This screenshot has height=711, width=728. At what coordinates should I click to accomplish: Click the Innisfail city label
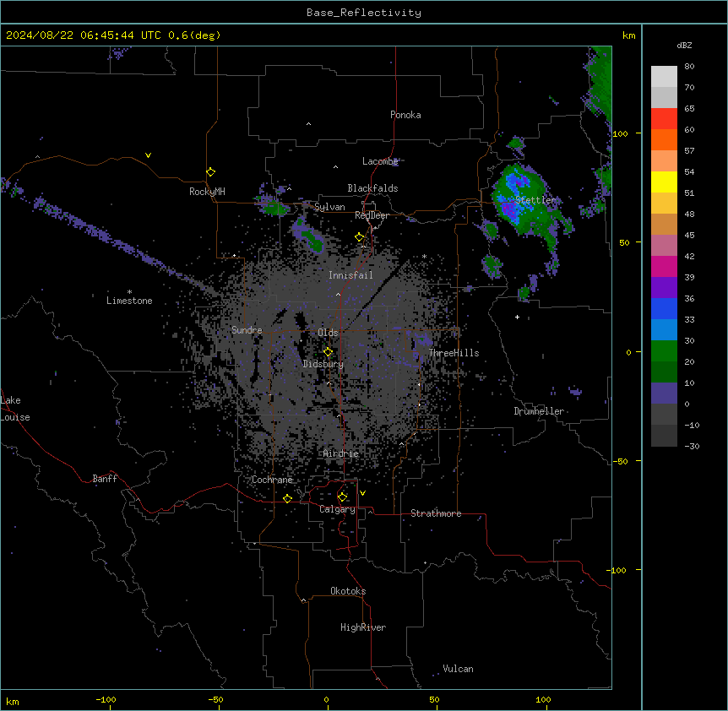350,275
